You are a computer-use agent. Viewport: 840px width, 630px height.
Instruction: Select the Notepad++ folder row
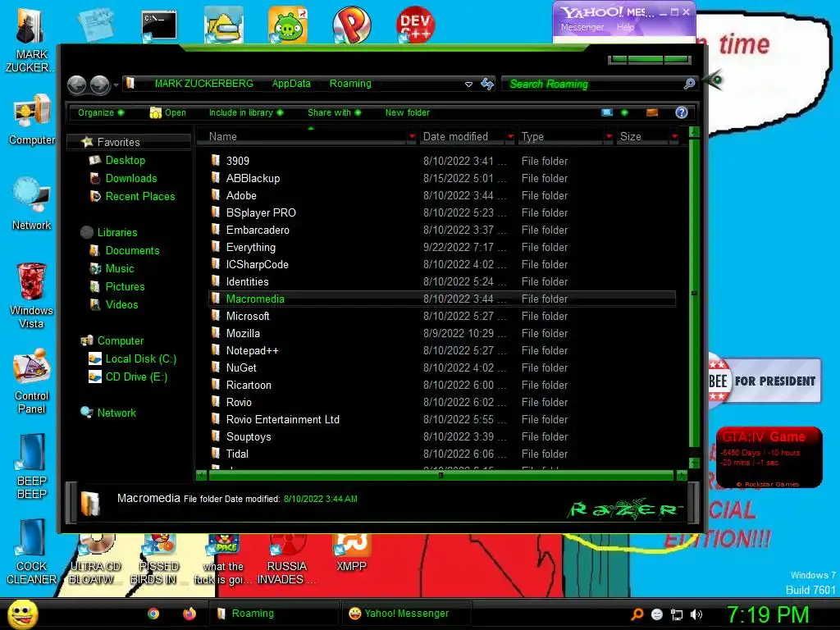click(442, 350)
